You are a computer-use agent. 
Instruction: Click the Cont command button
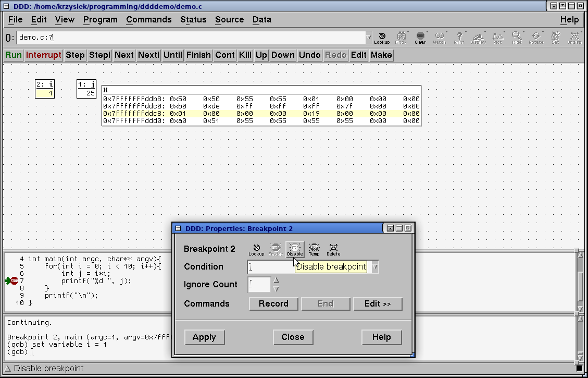click(225, 55)
